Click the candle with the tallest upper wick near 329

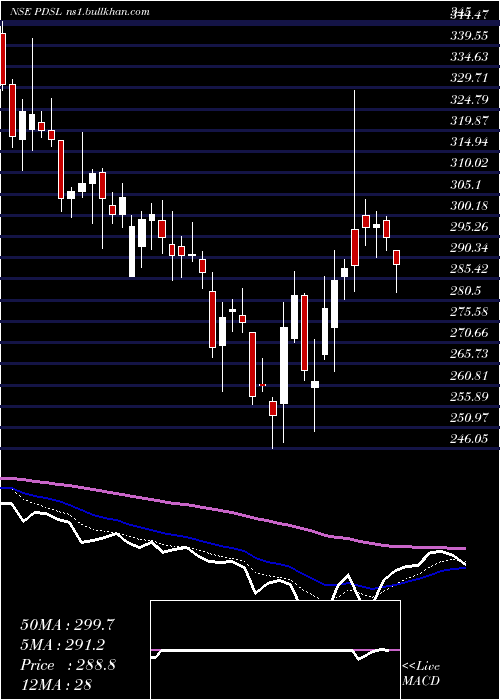pos(355,248)
